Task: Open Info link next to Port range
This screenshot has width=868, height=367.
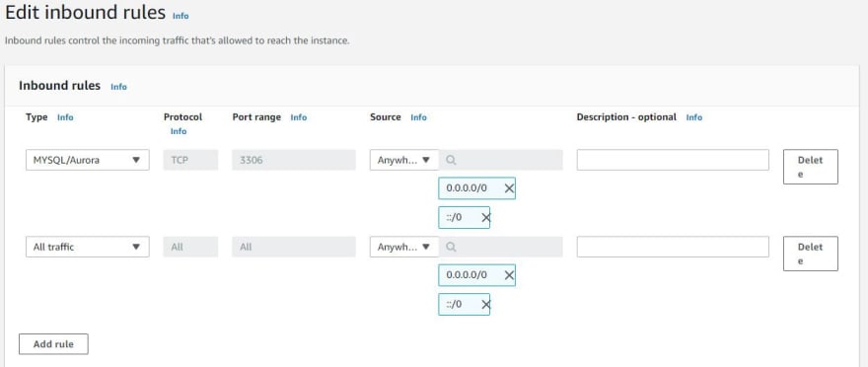Action: 298,117
